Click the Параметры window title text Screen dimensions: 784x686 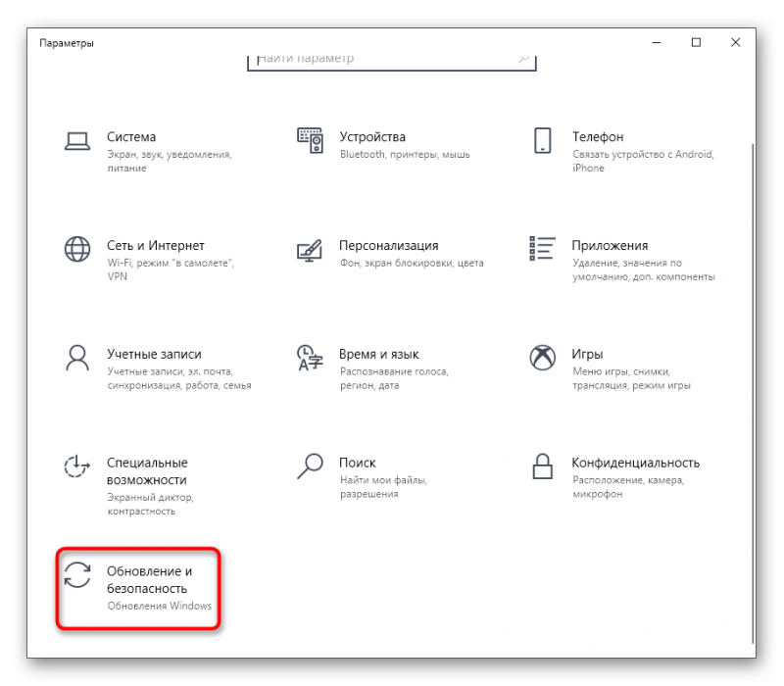(67, 43)
